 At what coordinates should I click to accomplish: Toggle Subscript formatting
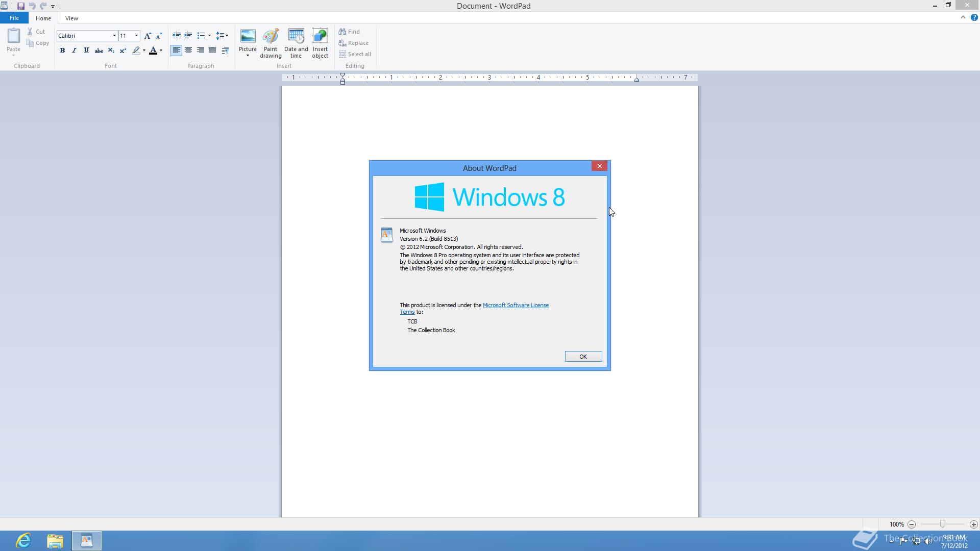point(111,51)
